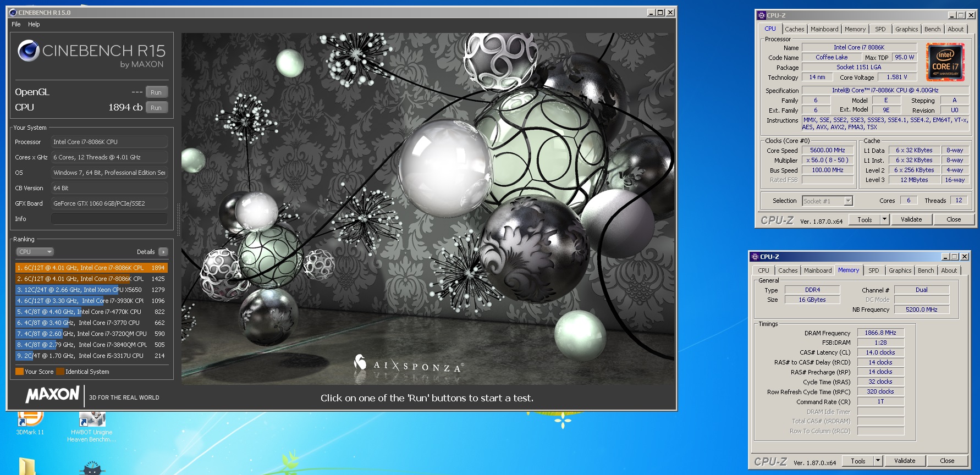Viewport: 980px width, 475px height.
Task: Select Intel Xeon X5650 ranking row
Action: (91, 290)
